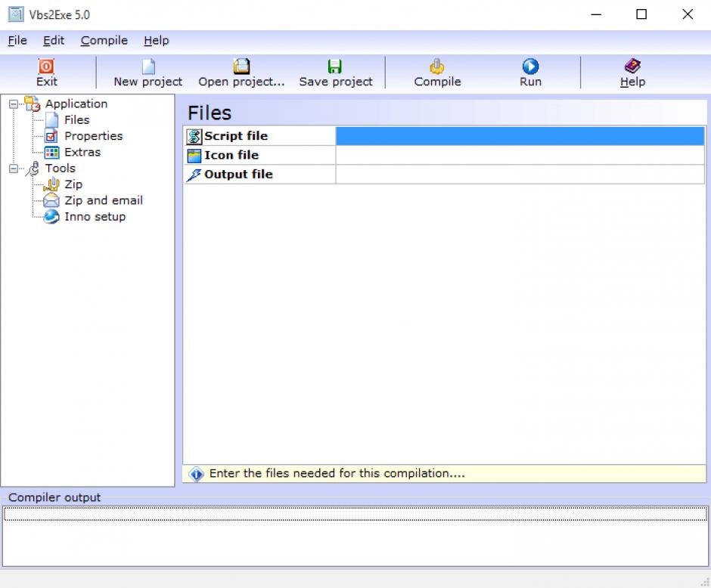The width and height of the screenshot is (711, 588).
Task: Click the Open project toolbar icon
Action: click(x=241, y=67)
